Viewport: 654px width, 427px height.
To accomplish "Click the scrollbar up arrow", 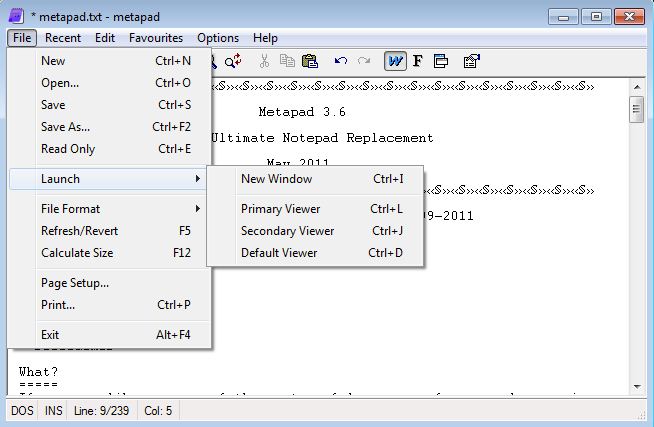I will [x=637, y=87].
